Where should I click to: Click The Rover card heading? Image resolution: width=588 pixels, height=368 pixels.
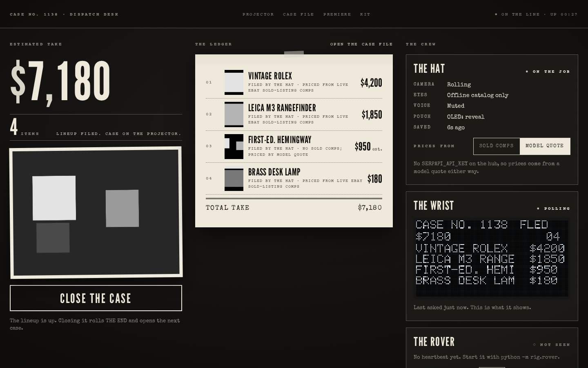click(x=434, y=342)
